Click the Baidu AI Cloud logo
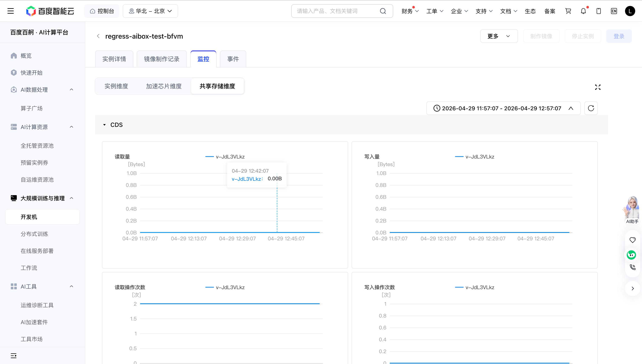Image resolution: width=642 pixels, height=364 pixels. point(50,11)
